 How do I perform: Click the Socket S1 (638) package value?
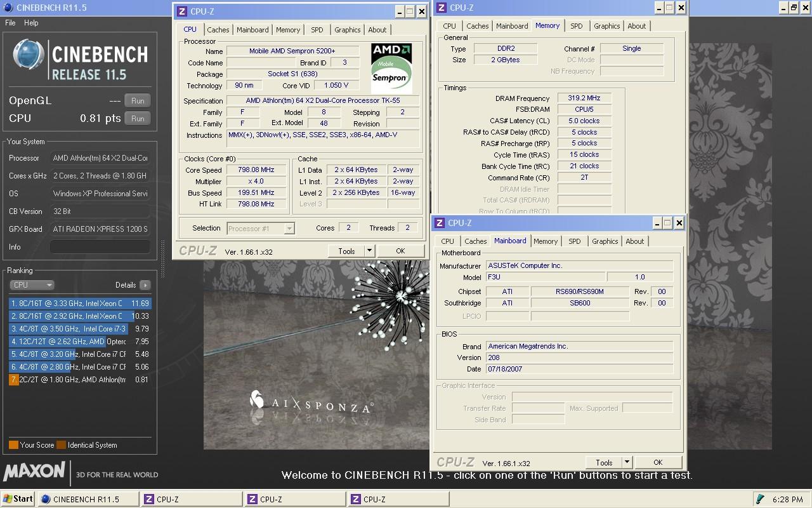(292, 74)
